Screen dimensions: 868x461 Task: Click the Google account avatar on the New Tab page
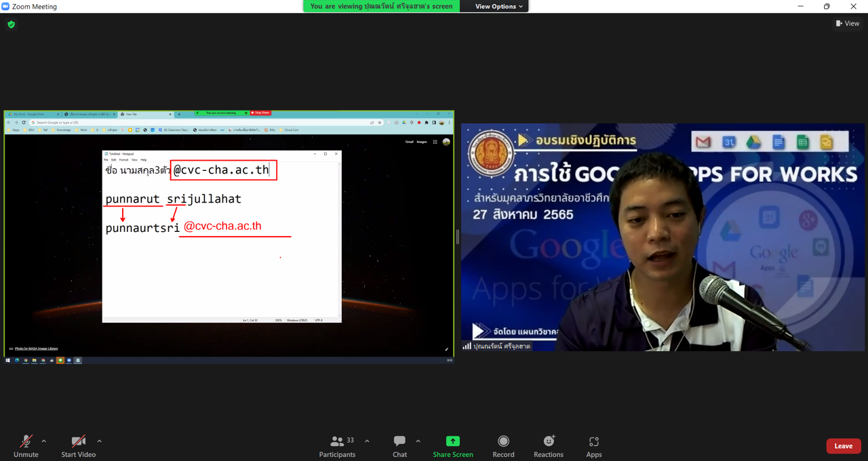(x=446, y=142)
